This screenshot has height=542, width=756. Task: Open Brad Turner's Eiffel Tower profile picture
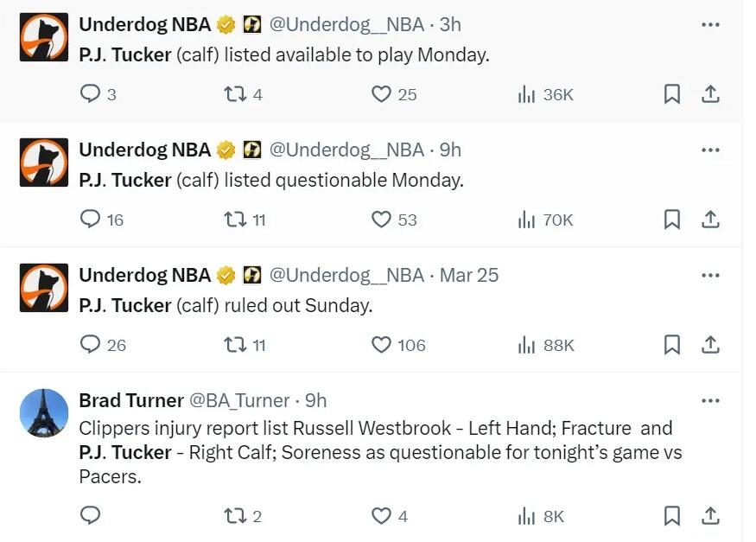pos(44,413)
